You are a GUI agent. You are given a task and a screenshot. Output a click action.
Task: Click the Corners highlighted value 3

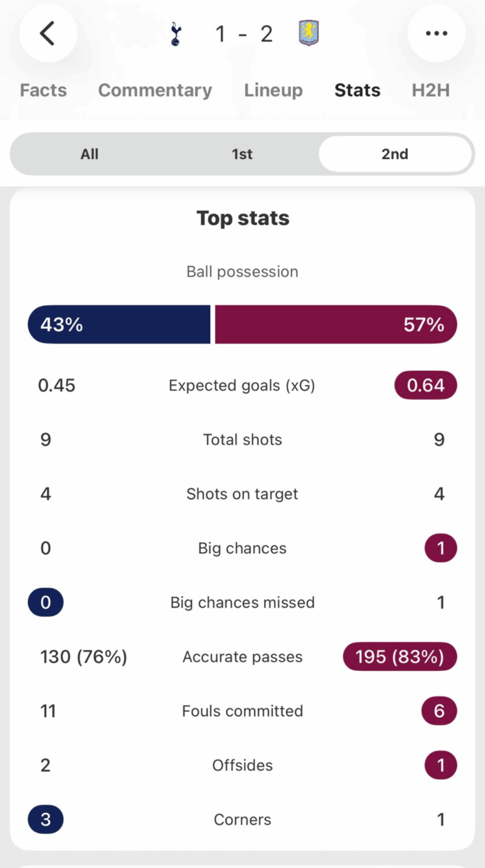[x=45, y=819]
